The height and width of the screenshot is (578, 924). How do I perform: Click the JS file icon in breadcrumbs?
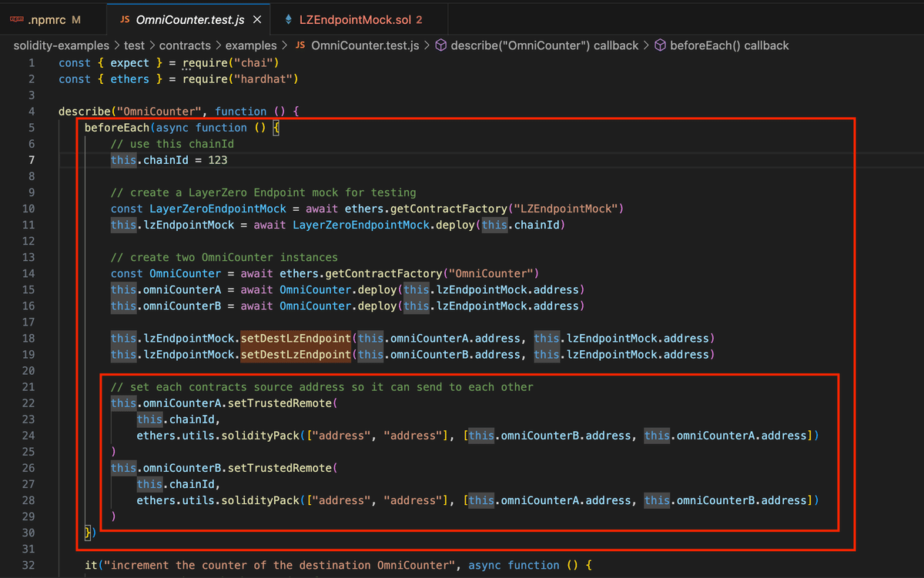tap(300, 45)
